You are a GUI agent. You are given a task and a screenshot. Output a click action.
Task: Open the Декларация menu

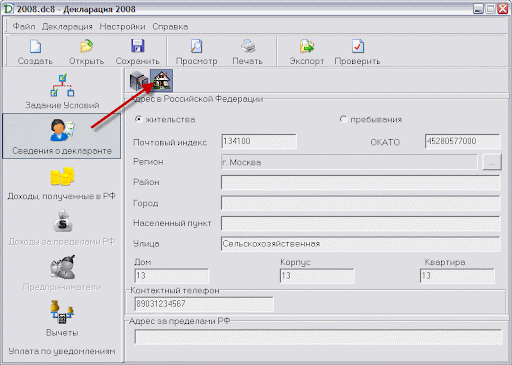[67, 26]
